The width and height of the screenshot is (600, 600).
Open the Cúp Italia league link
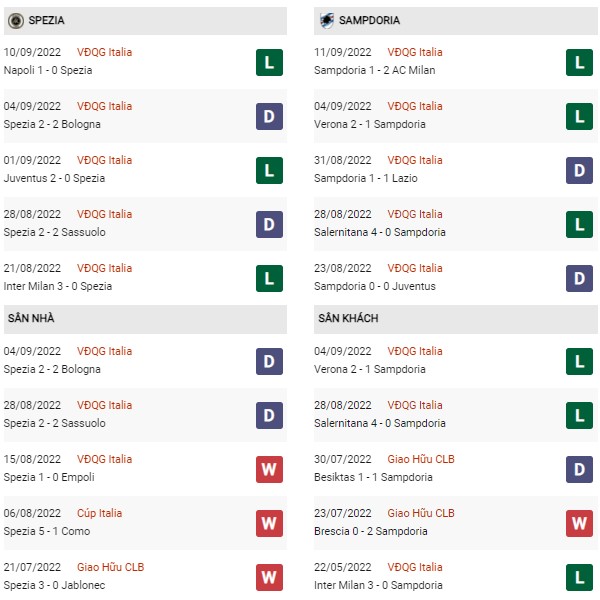99,513
